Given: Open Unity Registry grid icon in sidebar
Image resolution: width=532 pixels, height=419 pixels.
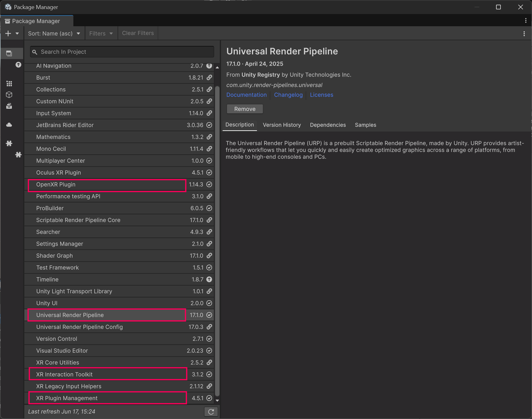Looking at the screenshot, I should tap(9, 84).
